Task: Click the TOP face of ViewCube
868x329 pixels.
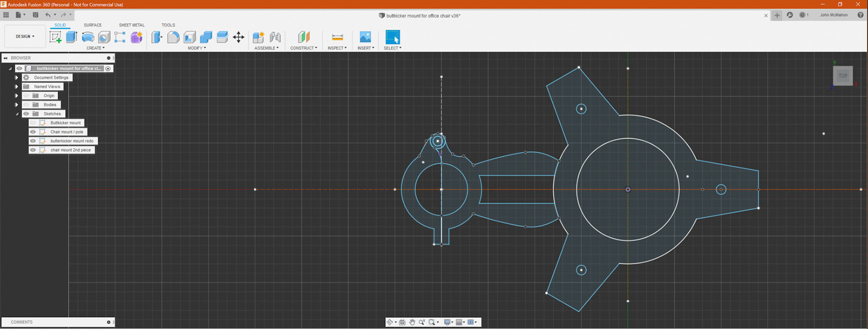Action: click(x=843, y=75)
